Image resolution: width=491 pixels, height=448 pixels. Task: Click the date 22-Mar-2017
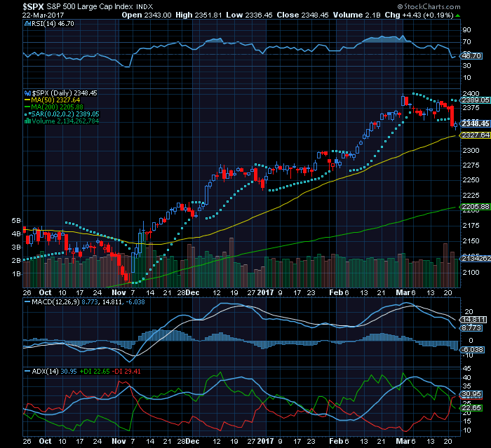43,15
